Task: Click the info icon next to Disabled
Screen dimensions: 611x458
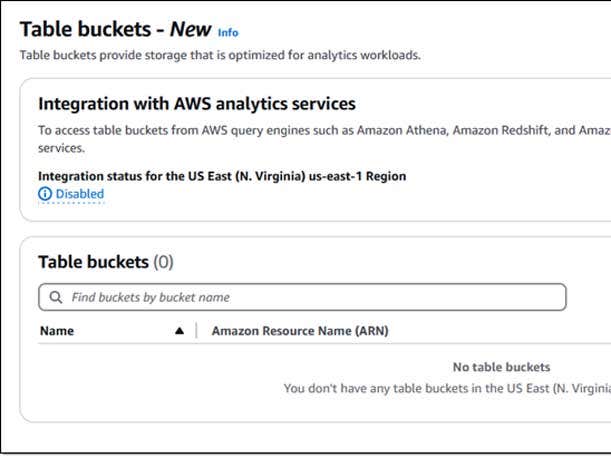Action: pos(45,194)
